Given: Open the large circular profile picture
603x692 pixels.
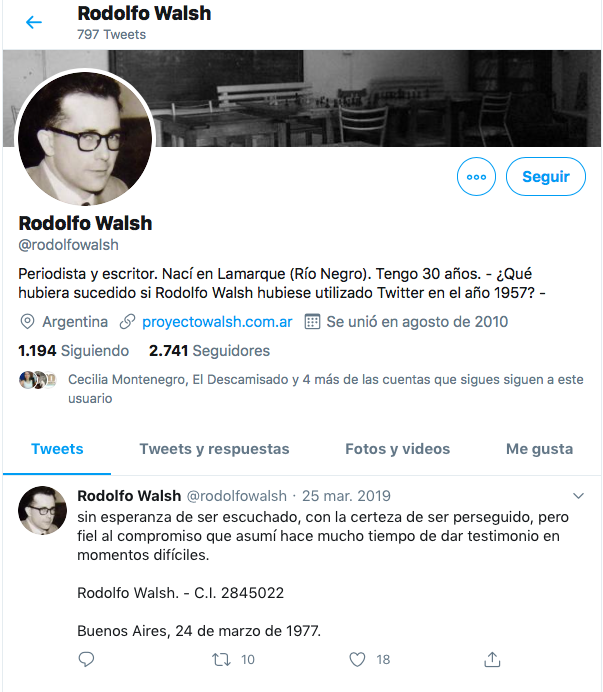Looking at the screenshot, I should [85, 138].
